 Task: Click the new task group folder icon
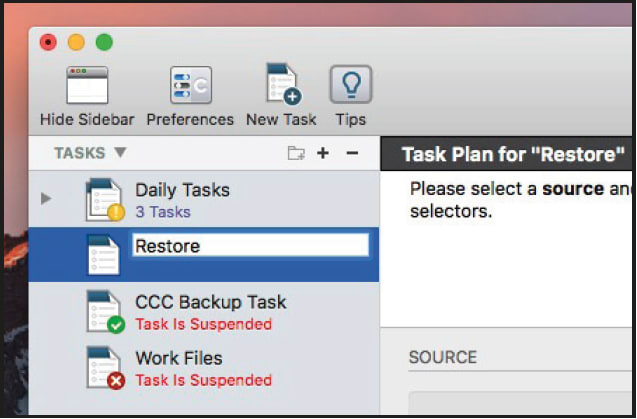pos(295,153)
